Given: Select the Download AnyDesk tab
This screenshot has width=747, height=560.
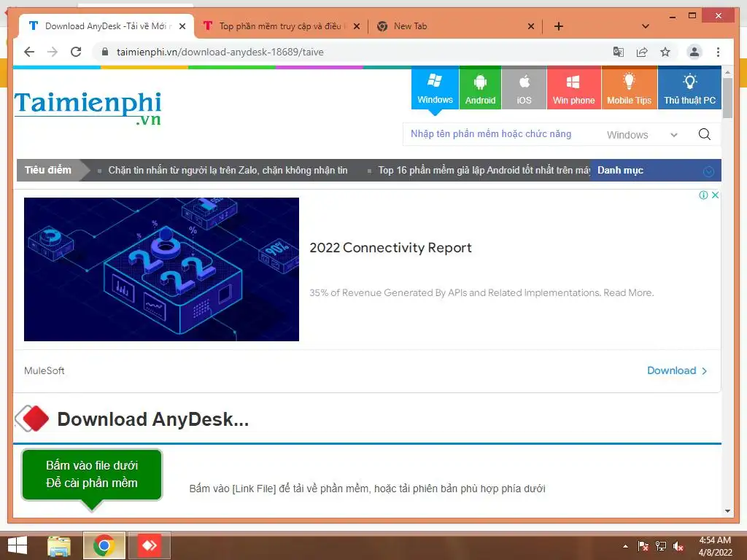Looking at the screenshot, I should pos(107,26).
